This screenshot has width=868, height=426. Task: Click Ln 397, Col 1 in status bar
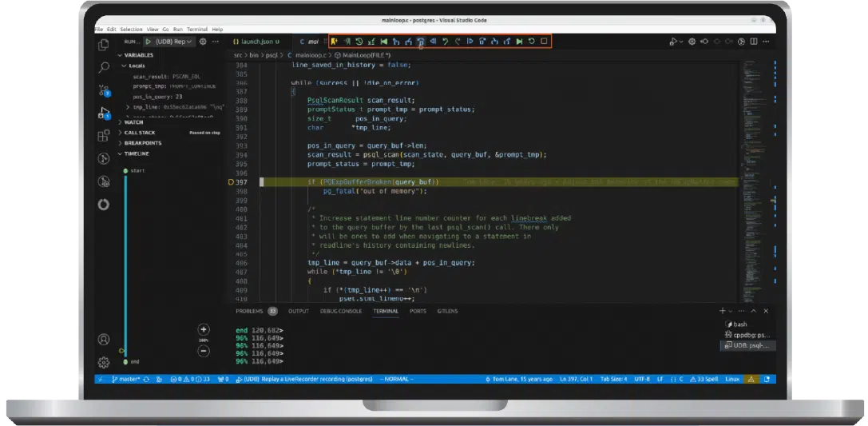[576, 380]
